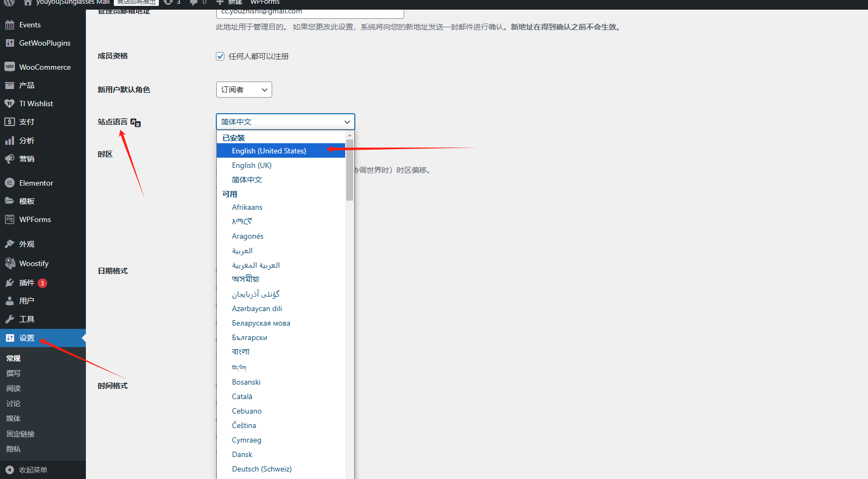The image size is (868, 479).
Task: Toggle the 任何人都可以注册 checkbox
Action: (220, 56)
